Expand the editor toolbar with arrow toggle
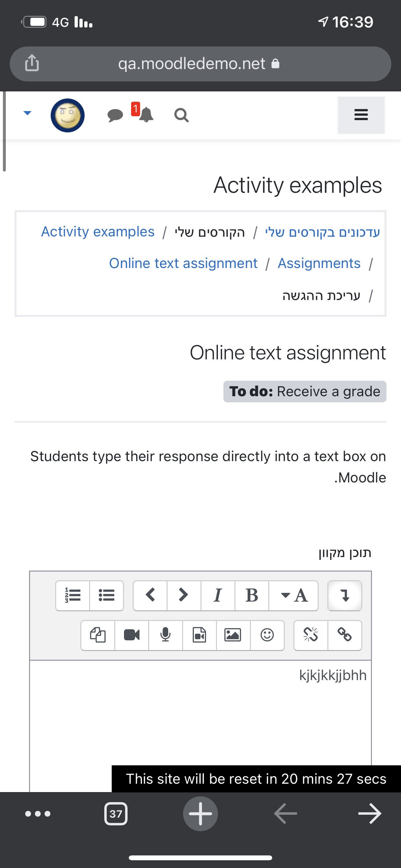Viewport: 401px width, 868px height. coord(345,595)
